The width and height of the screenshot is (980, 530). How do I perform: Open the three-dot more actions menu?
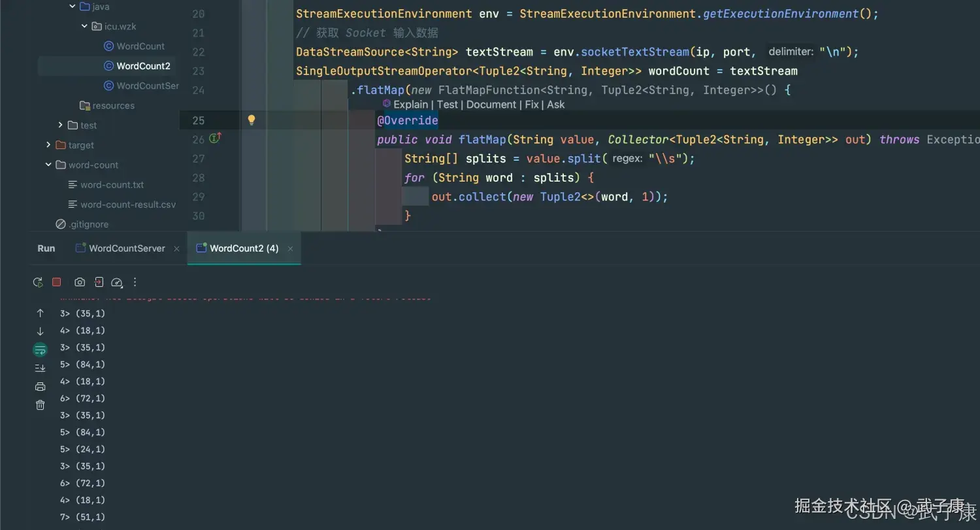(x=135, y=282)
